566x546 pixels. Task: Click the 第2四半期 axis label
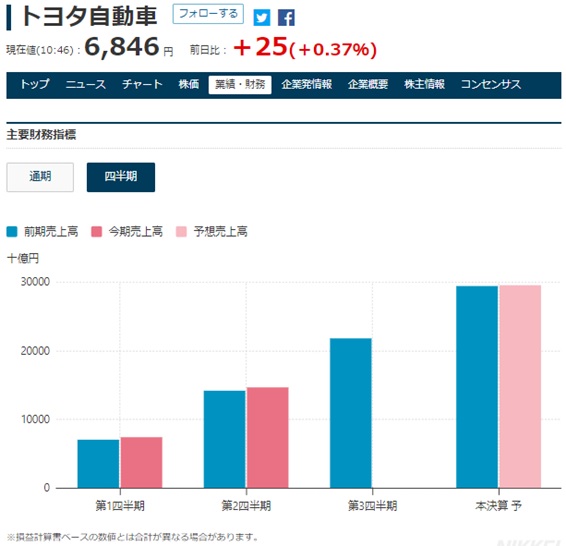pyautogui.click(x=246, y=506)
